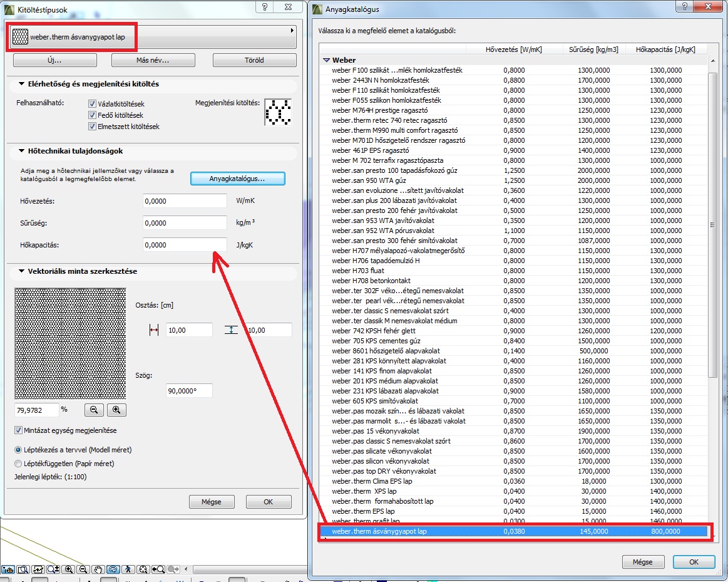Click the fill pattern icon beside weber.therm ásványgyapot lap
The width and height of the screenshot is (728, 582).
pos(20,37)
